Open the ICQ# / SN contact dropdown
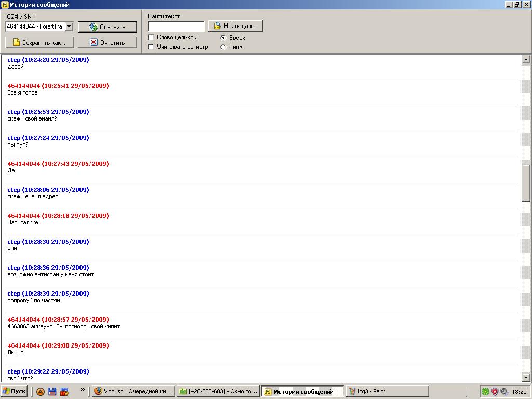 pyautogui.click(x=69, y=26)
